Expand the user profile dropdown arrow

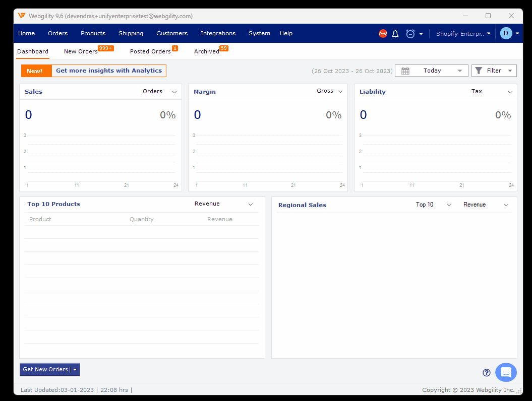click(517, 34)
